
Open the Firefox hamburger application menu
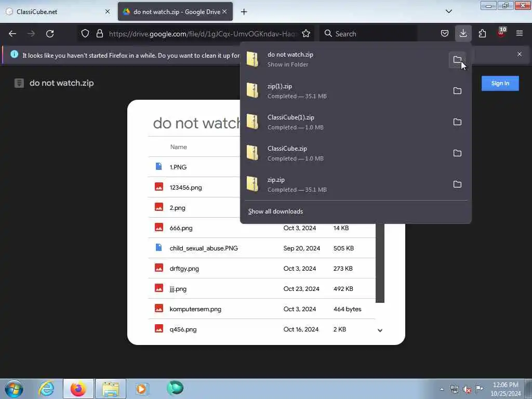coord(520,34)
